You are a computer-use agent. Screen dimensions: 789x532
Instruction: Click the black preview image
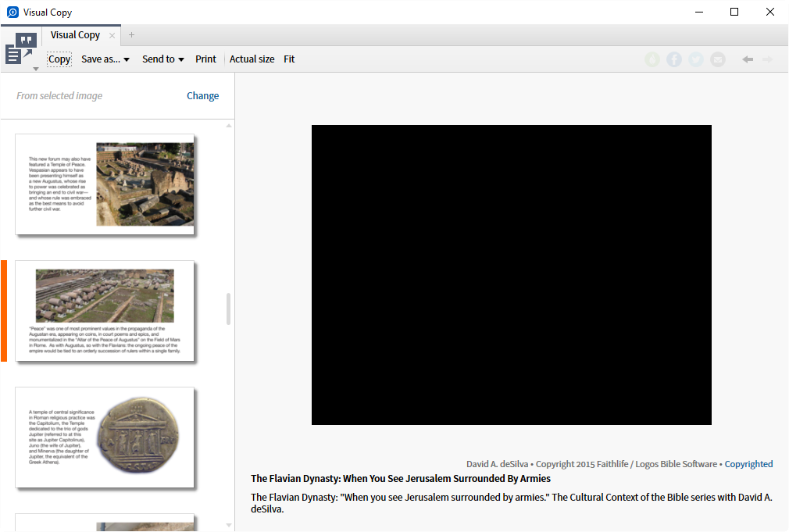coord(511,275)
